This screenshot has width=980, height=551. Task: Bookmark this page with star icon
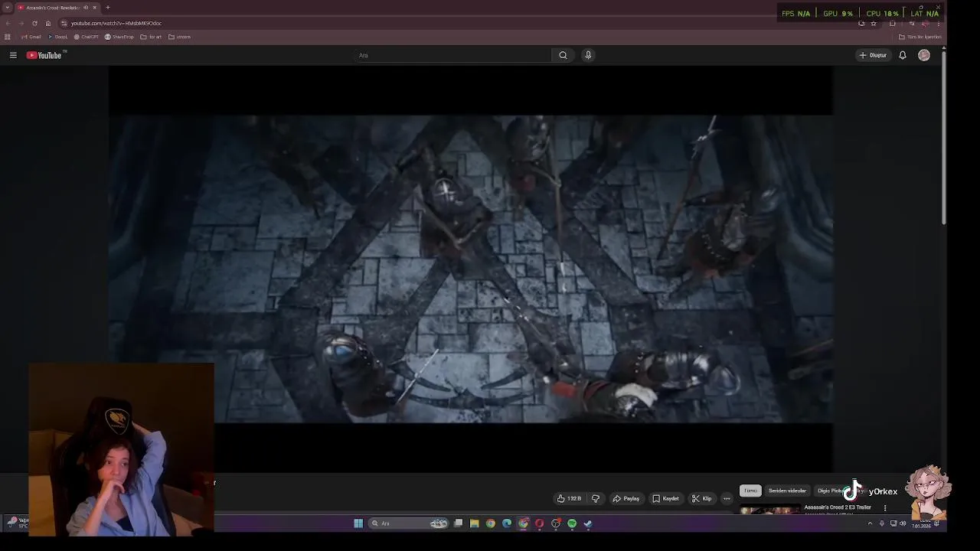[874, 23]
